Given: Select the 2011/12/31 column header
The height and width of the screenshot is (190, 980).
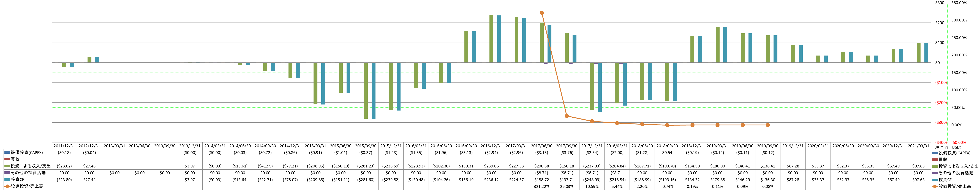Looking at the screenshot, I should coord(64,146).
